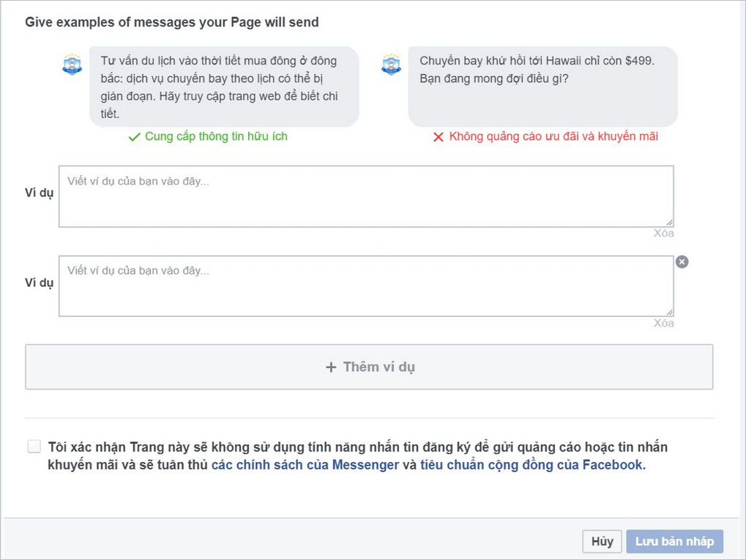Click the travel advisory sample message bubble

[224, 86]
